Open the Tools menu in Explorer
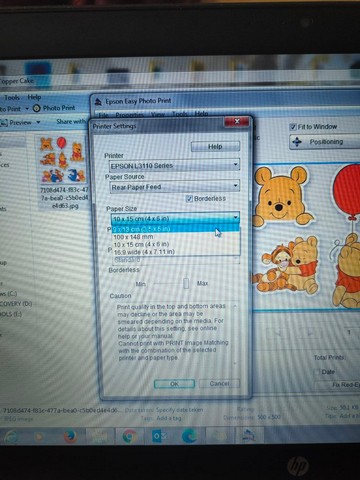Screen dimensions: 360x480 point(12,98)
